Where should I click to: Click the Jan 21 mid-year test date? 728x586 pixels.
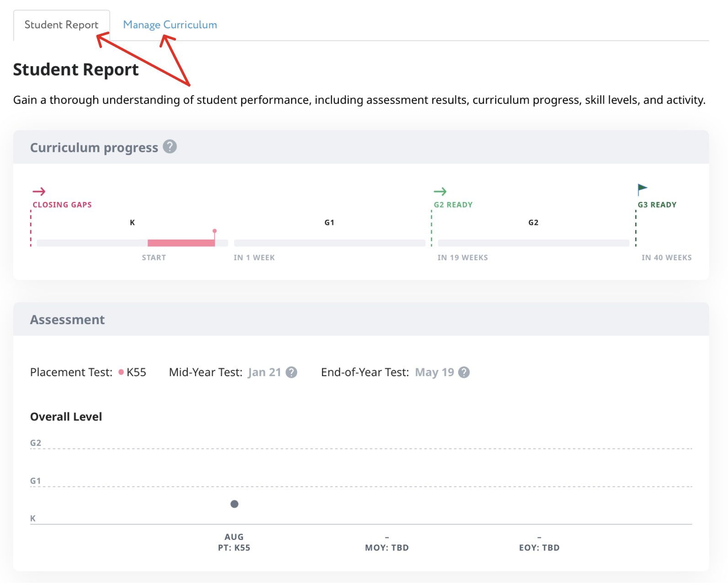264,373
